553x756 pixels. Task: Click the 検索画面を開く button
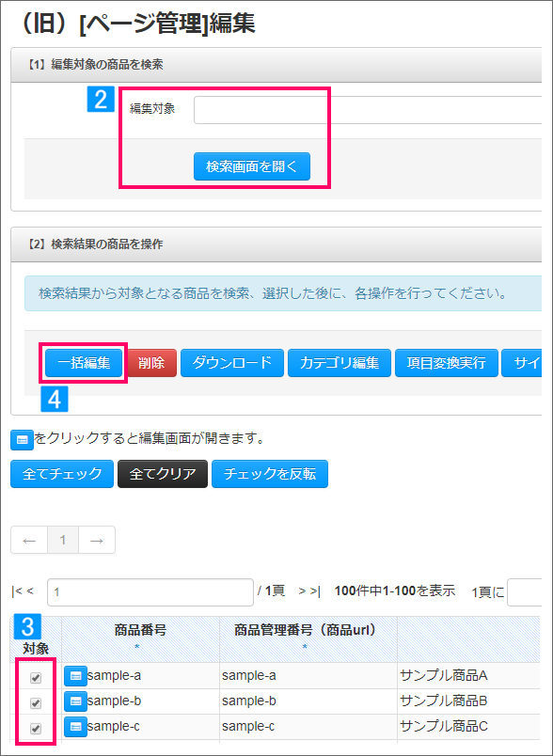[x=252, y=166]
